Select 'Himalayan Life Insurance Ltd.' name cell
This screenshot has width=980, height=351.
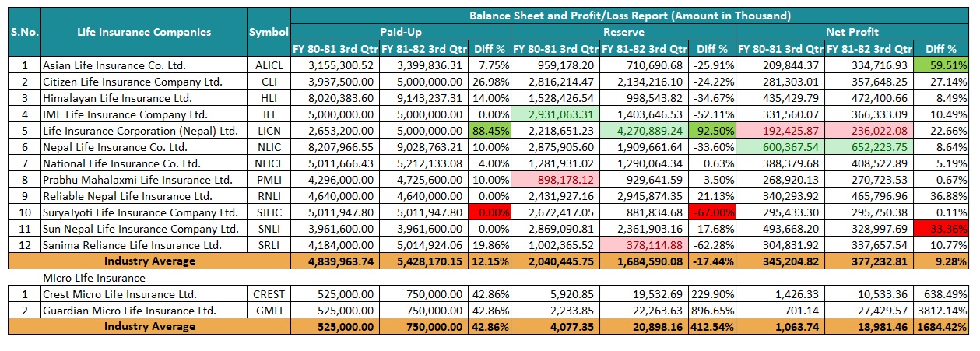143,97
